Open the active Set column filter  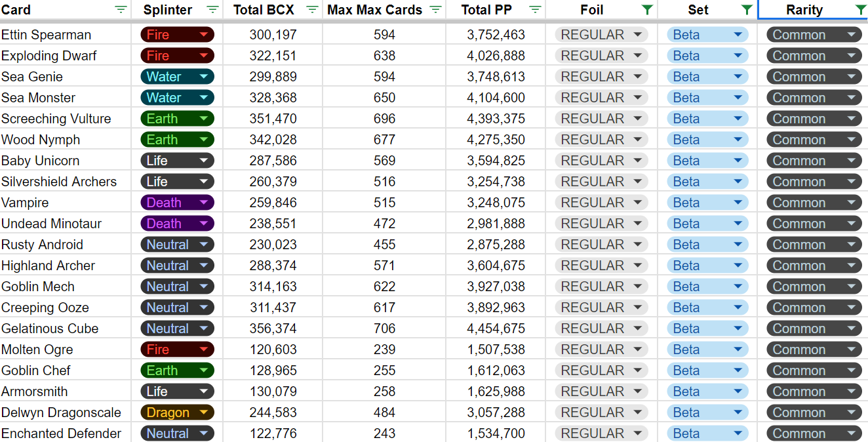pos(747,10)
